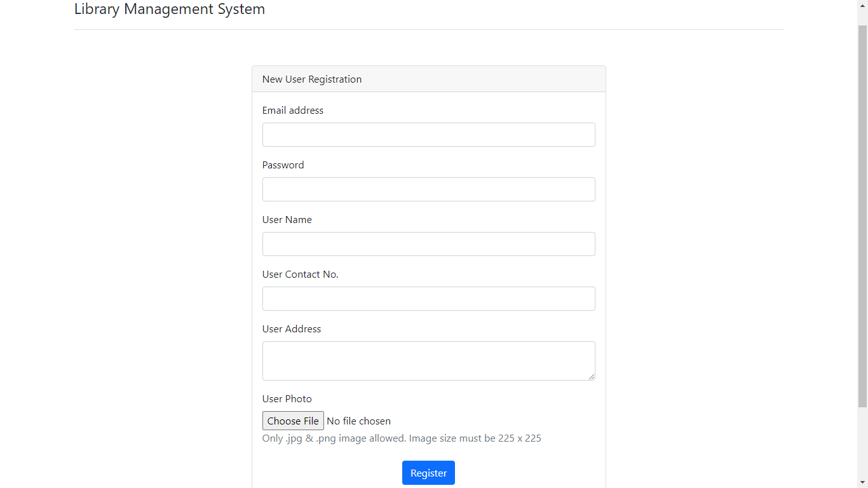Select the User Name input field

pyautogui.click(x=428, y=244)
